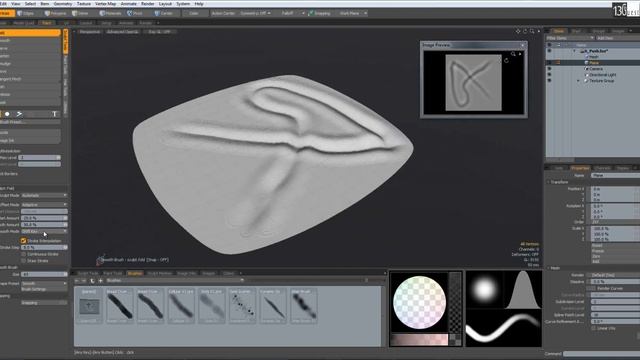Click the Directional Light item icon
This screenshot has height=360, width=640.
click(x=587, y=75)
